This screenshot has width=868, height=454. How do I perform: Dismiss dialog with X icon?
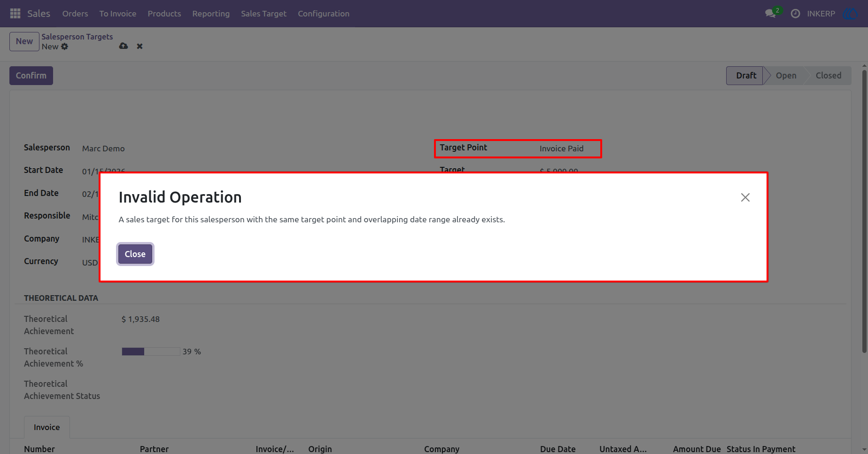click(x=745, y=197)
